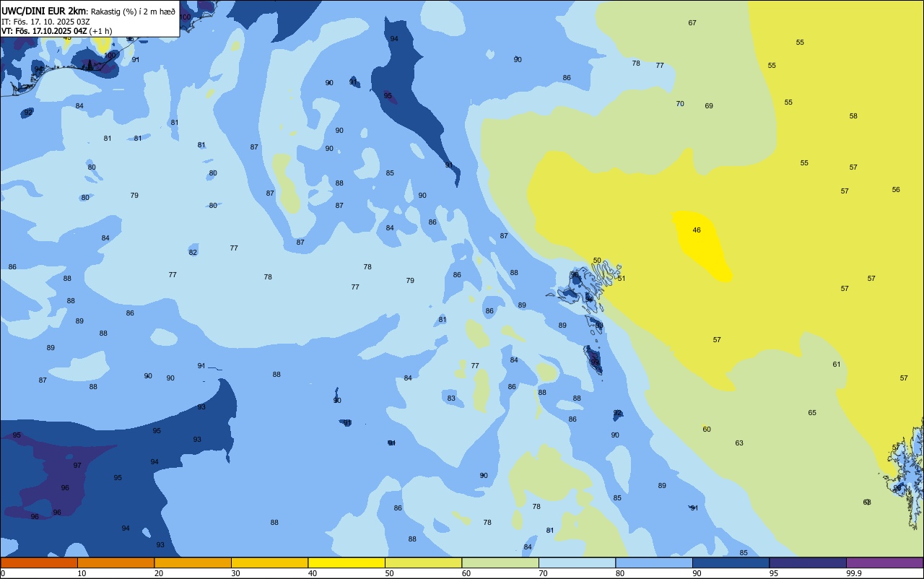The image size is (924, 579).
Task: Click the 'IT: Fös. 17. 10. 2025 03Z' line
Action: [x=45, y=21]
